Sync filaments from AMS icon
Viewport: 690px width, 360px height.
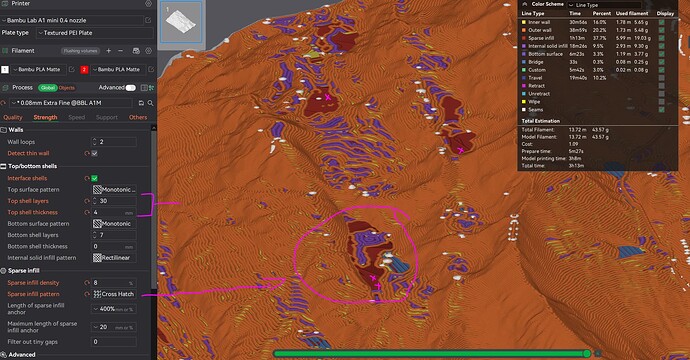[x=136, y=51]
